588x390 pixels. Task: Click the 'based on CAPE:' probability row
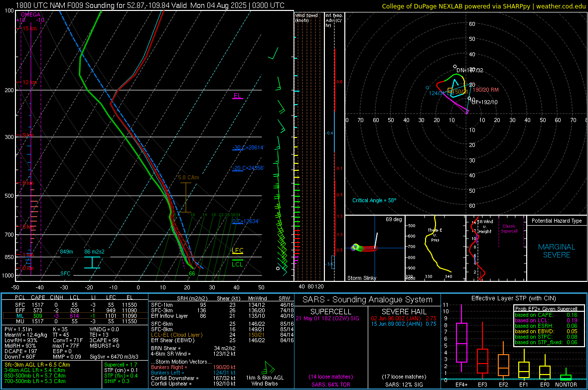tap(546, 315)
